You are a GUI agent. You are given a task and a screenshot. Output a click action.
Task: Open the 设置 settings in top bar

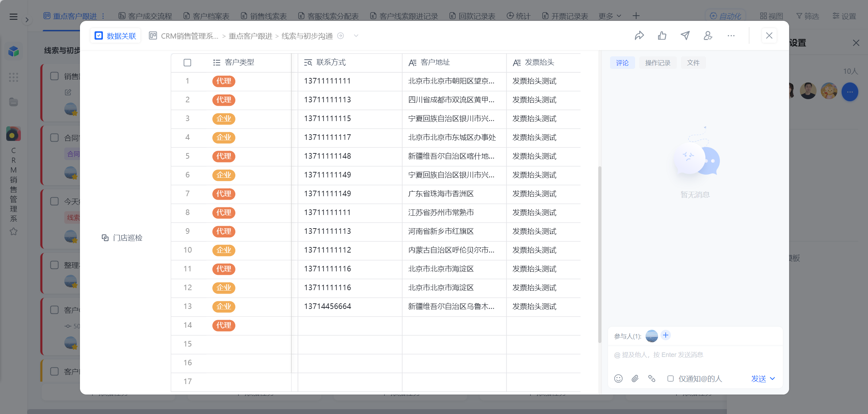pos(844,16)
